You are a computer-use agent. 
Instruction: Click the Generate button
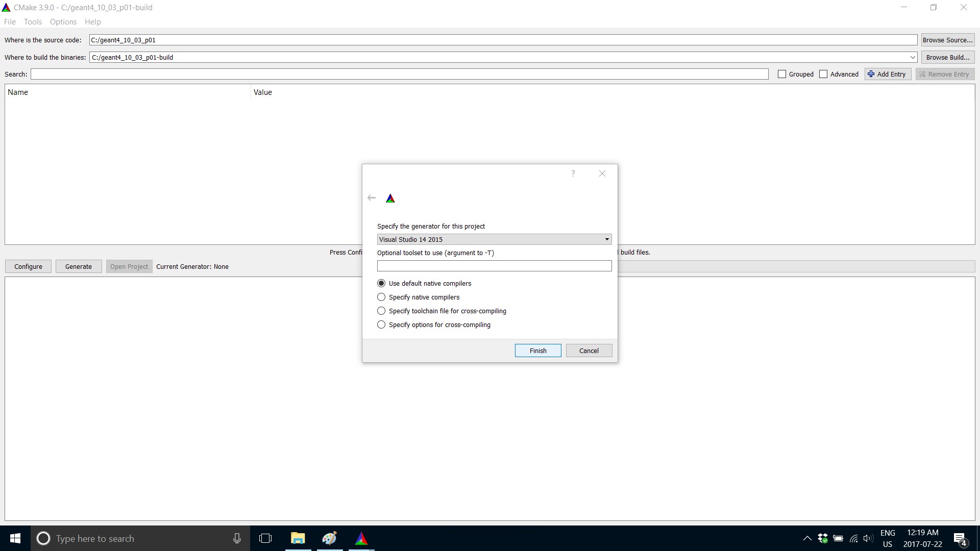[79, 266]
